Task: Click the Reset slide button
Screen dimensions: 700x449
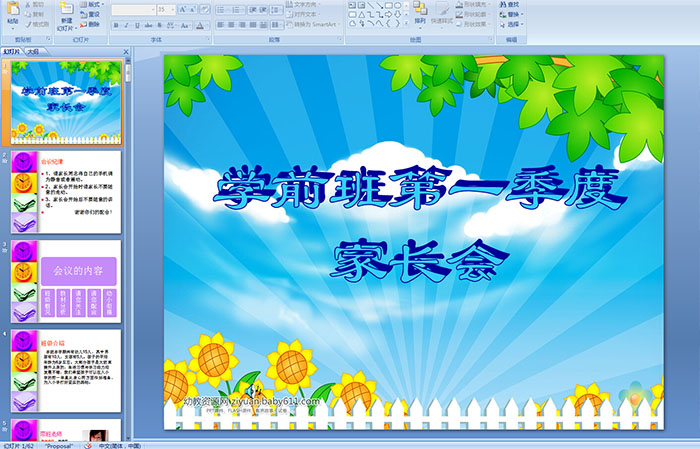Action: pyautogui.click(x=90, y=14)
